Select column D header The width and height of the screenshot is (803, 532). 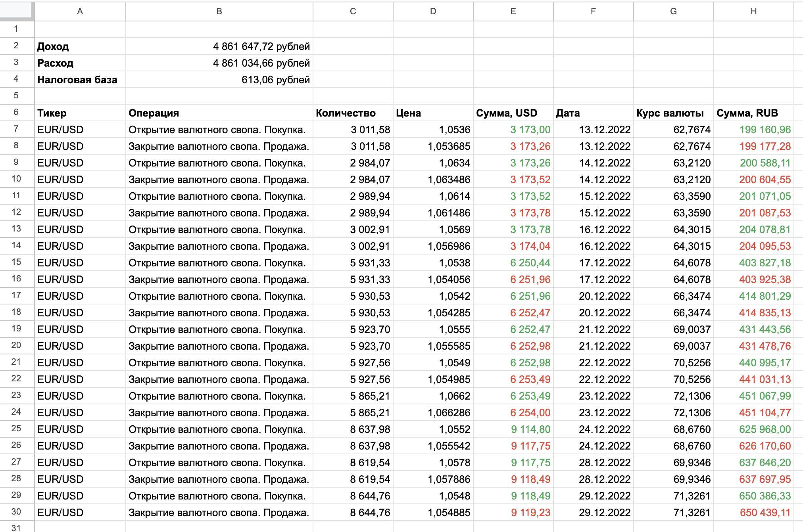point(433,11)
